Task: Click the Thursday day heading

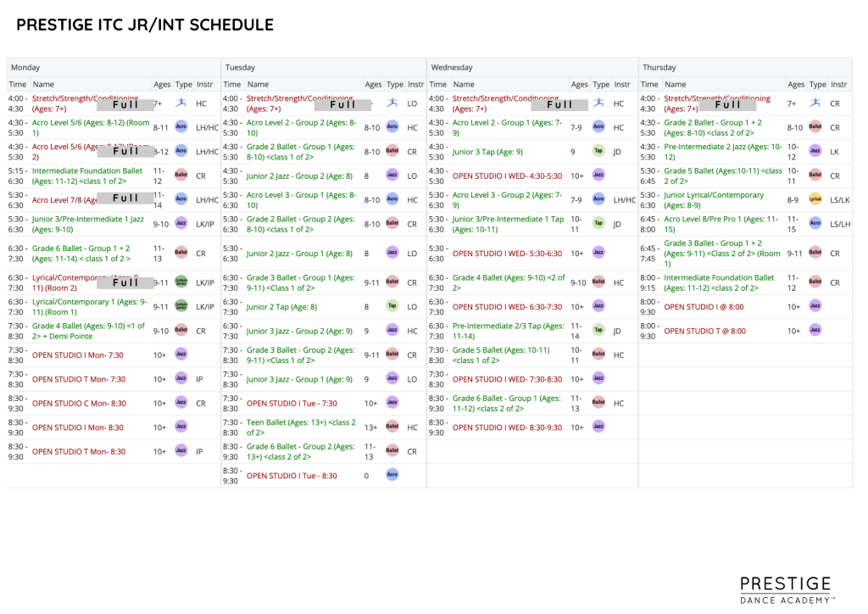Action: (659, 67)
